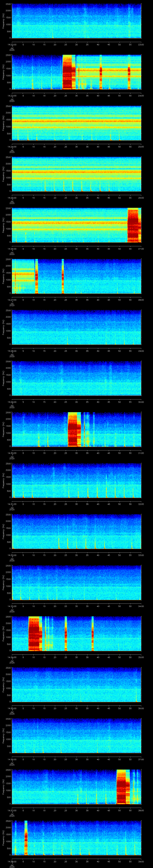Open the quiet 14:29 spectrogram panel
Image resolution: width=153 pixels, height=868 pixels.
[x=76, y=378]
